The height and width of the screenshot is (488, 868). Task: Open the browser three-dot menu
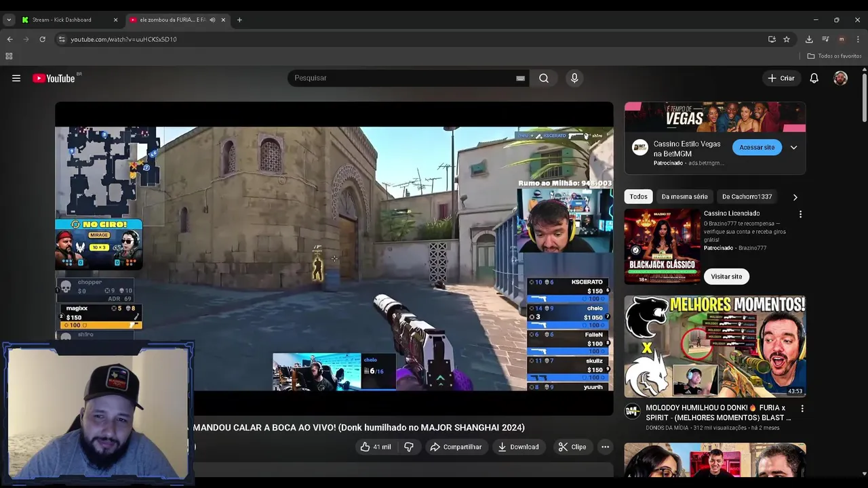point(858,39)
